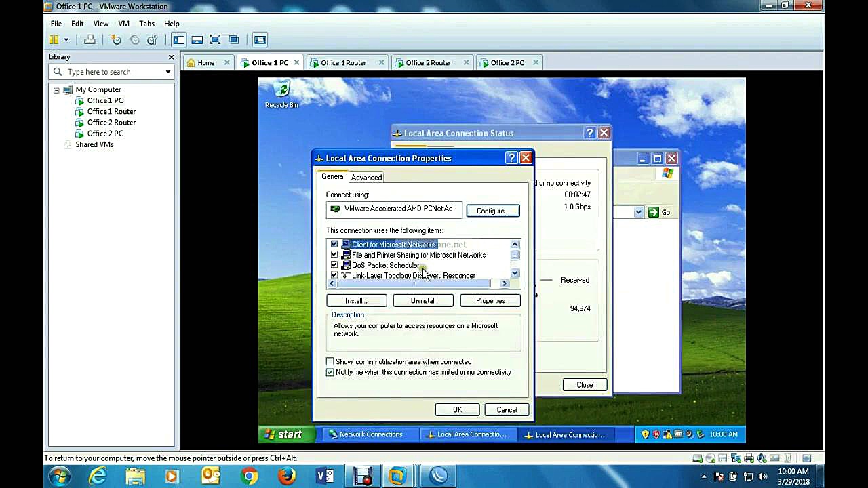This screenshot has height=488, width=868.
Task: Click Network Connections in XP taskbar
Action: (370, 434)
